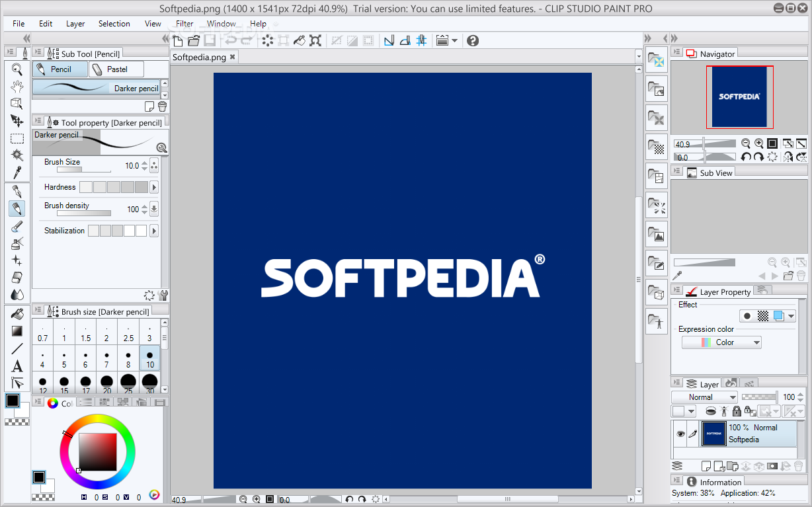Viewport: 812px width, 507px height.
Task: Select the Brush tool
Action: 17,227
